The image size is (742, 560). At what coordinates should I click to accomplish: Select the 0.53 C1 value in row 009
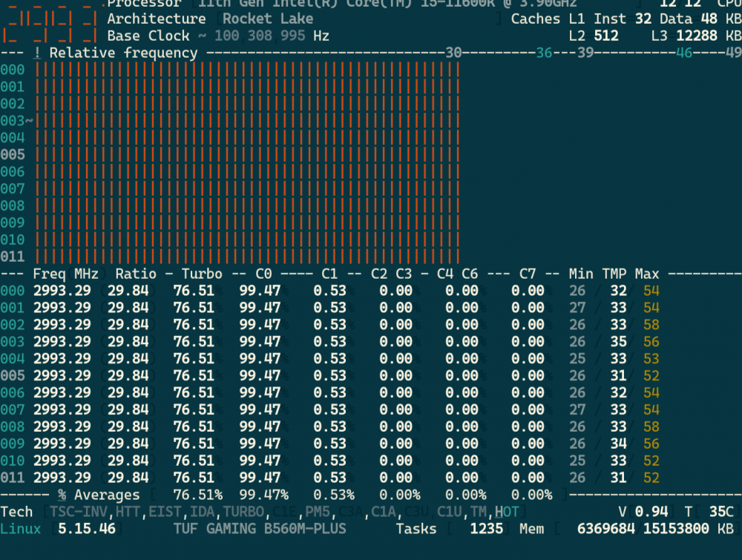330,444
